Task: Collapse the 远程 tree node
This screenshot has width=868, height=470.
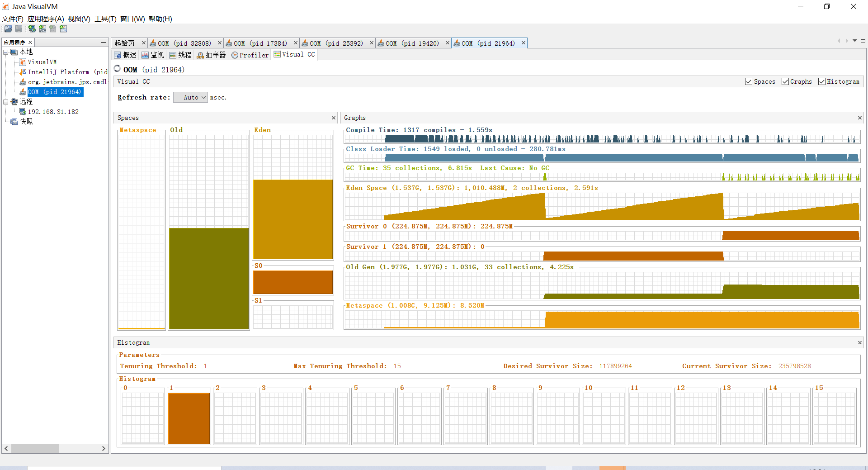Action: click(x=6, y=102)
